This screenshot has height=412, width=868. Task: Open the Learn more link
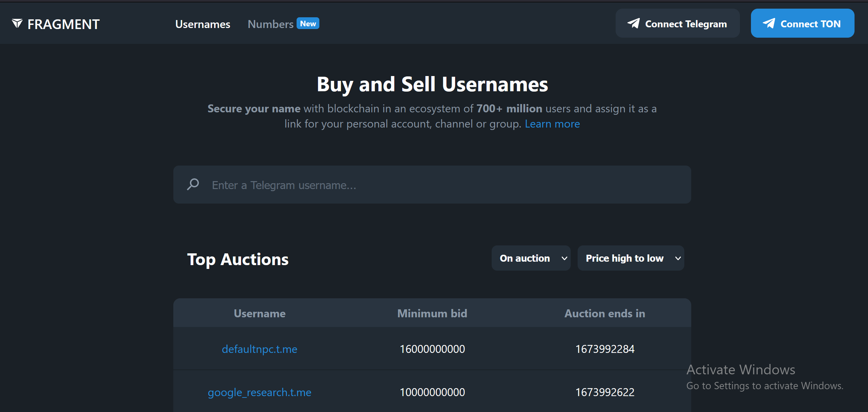(x=552, y=124)
